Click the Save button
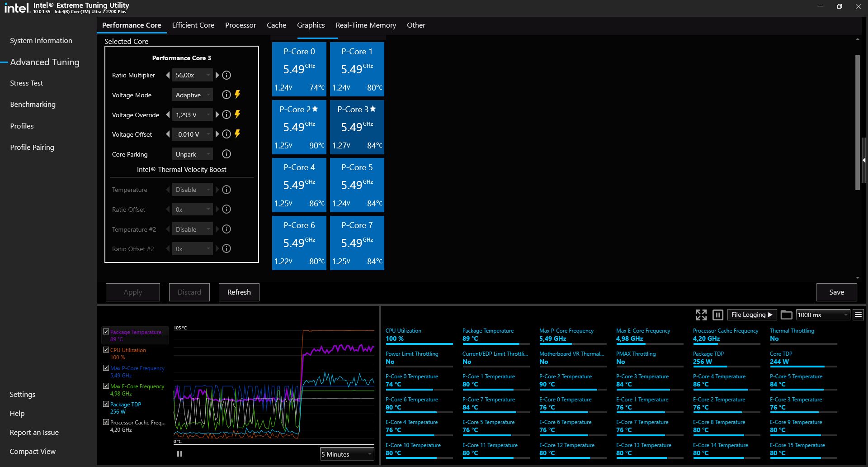Viewport: 868px width, 467px height. 836,292
